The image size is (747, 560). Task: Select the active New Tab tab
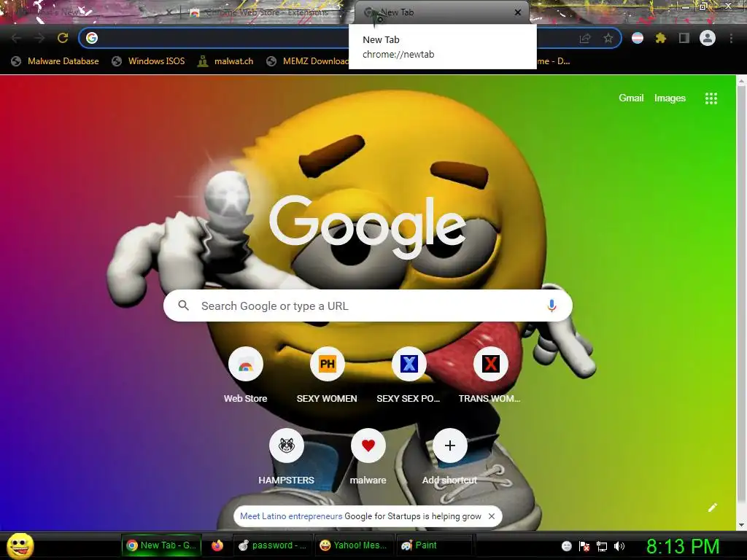[443, 12]
